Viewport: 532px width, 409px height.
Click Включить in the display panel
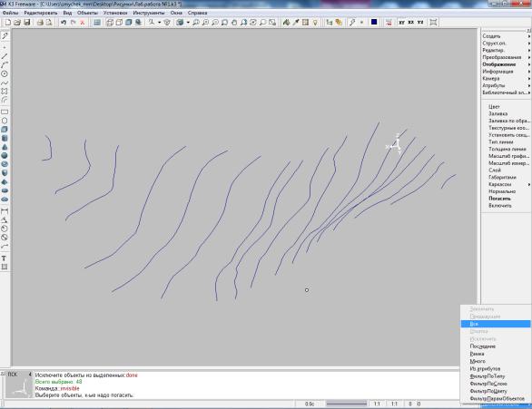point(500,206)
